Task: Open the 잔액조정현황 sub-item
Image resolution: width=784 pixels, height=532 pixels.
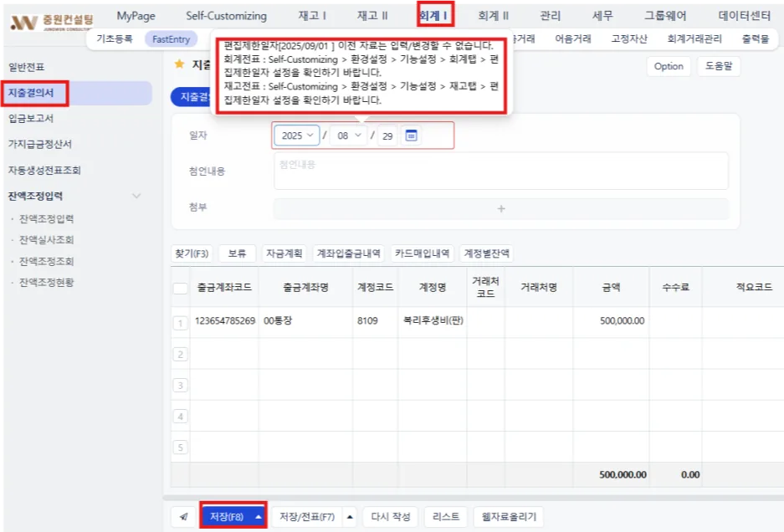Action: [47, 283]
